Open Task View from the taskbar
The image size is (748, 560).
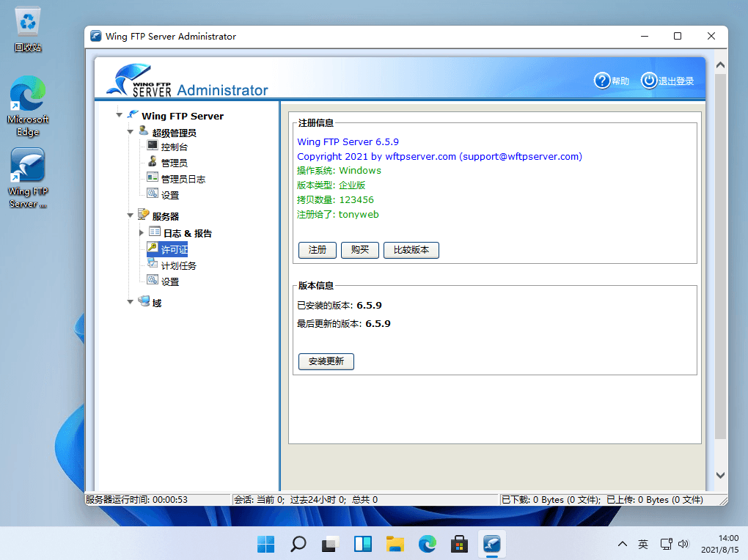(x=330, y=544)
